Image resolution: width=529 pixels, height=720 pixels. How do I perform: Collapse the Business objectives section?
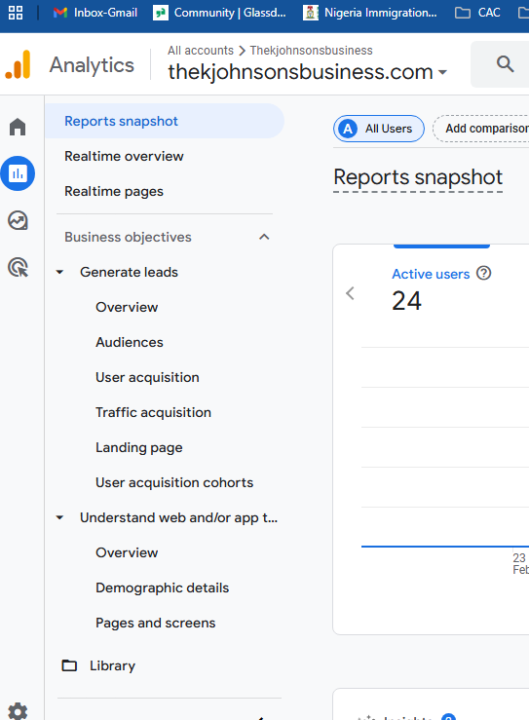264,237
